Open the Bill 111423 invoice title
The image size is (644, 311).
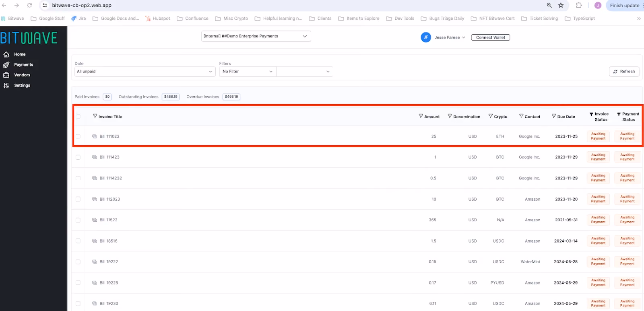109,157
